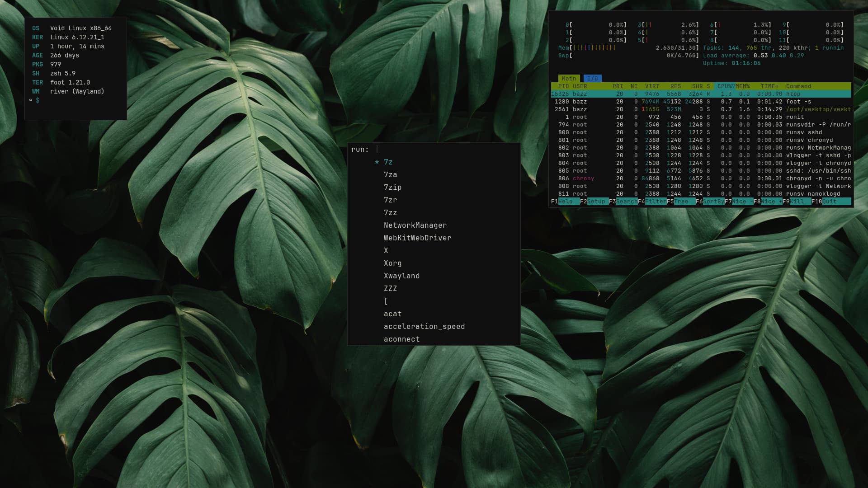Open F6 SortBy in htop

[x=710, y=202]
